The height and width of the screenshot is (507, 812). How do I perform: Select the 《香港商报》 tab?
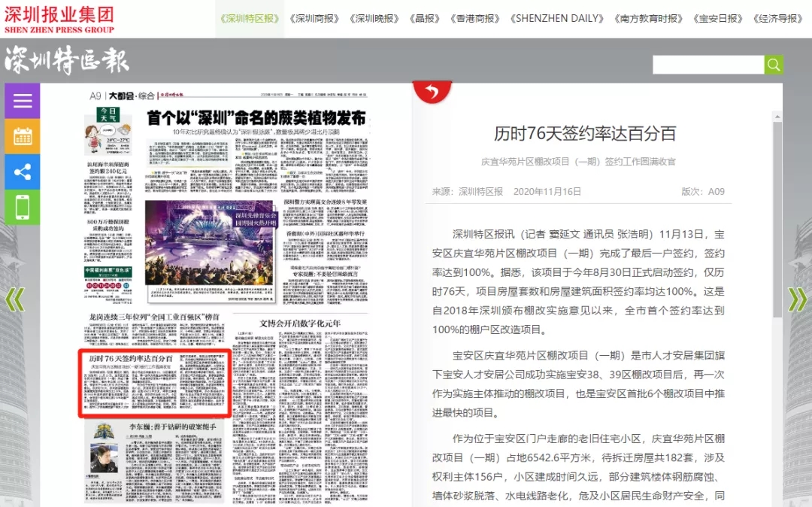[x=475, y=19]
